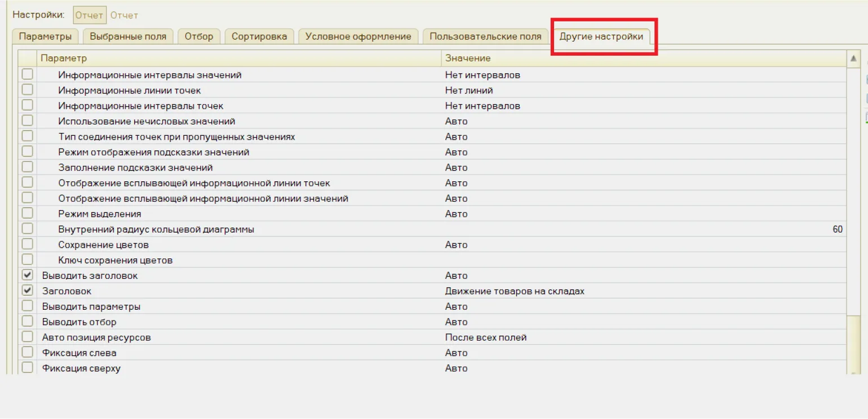
Task: Check 'Внутренний радиус кольцевой диаграммы' box
Action: click(x=27, y=229)
